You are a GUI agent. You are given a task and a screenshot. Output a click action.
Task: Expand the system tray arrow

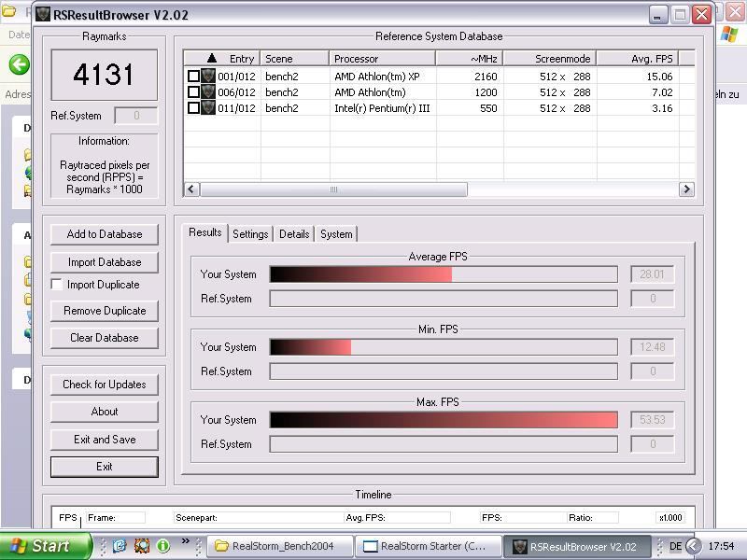[x=693, y=546]
